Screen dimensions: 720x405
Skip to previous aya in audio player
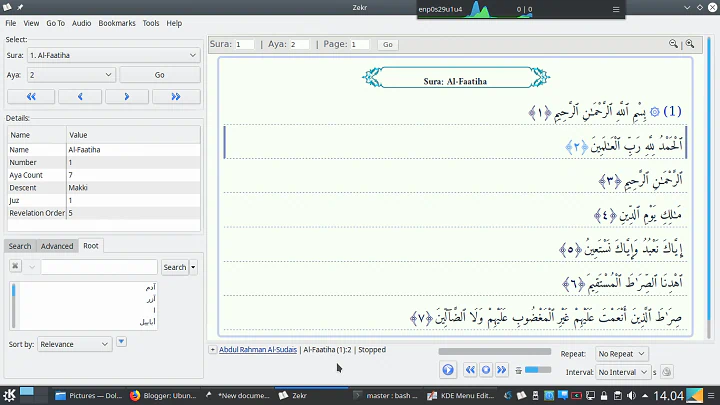(x=470, y=370)
